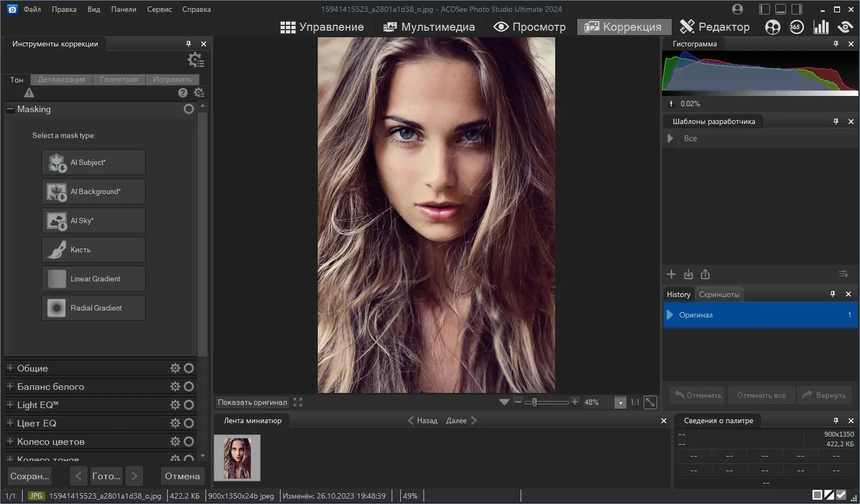Pick the Radial Gradient mask

pos(93,308)
